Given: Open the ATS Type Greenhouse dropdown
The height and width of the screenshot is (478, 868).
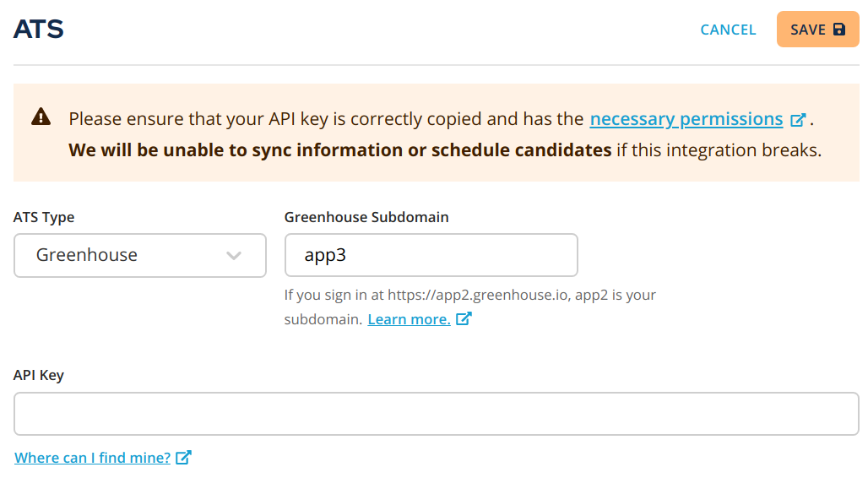Looking at the screenshot, I should coord(140,255).
